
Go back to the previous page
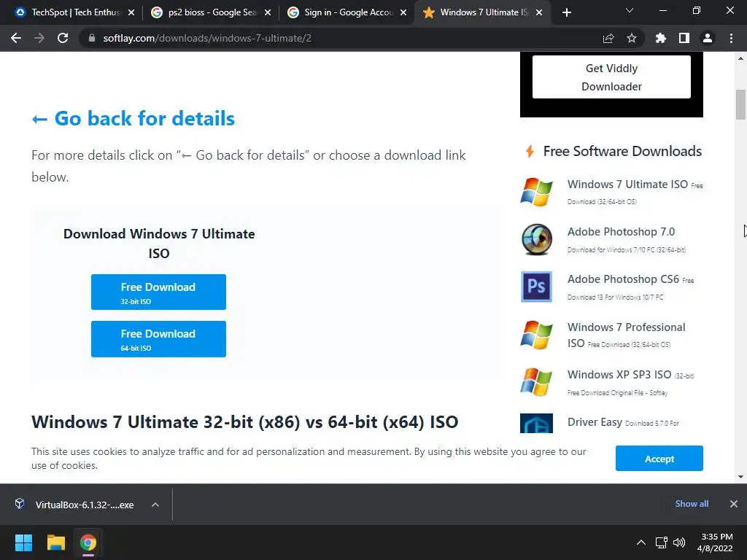[x=16, y=38]
